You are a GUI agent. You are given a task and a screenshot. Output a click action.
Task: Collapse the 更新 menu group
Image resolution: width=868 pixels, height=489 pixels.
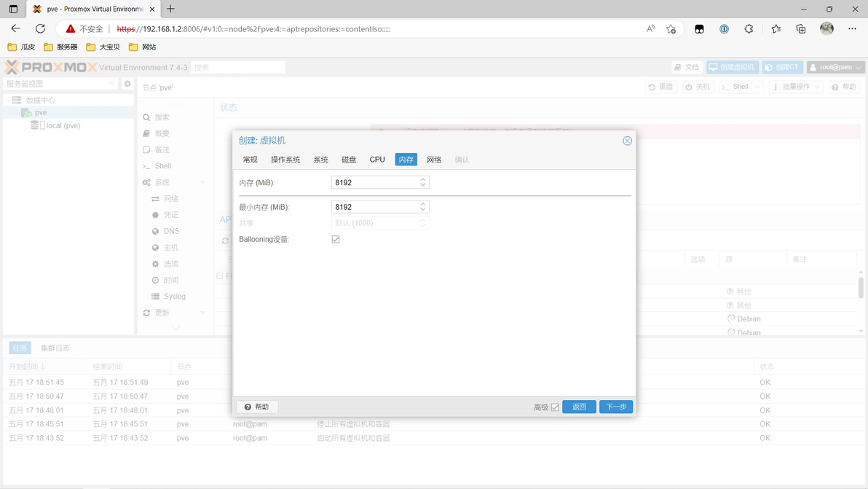pos(202,313)
